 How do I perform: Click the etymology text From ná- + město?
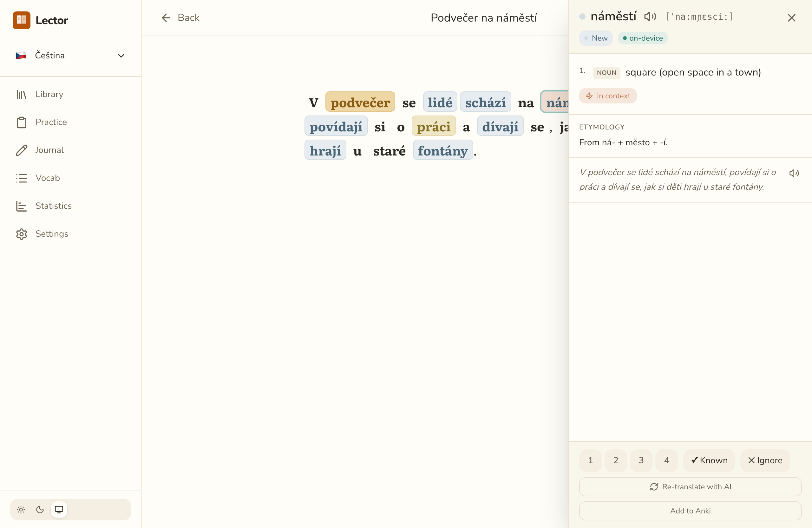click(x=623, y=142)
